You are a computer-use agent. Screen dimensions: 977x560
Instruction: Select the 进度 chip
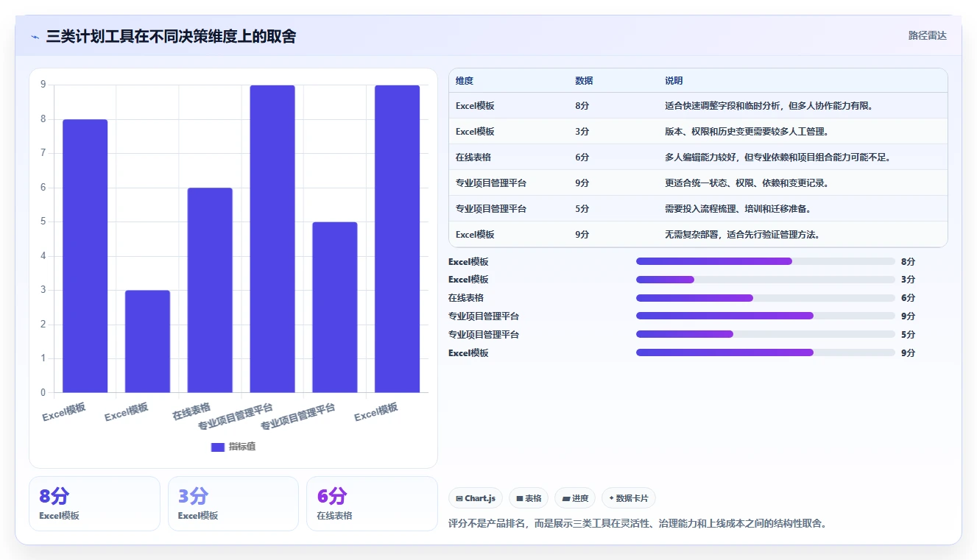tap(575, 498)
